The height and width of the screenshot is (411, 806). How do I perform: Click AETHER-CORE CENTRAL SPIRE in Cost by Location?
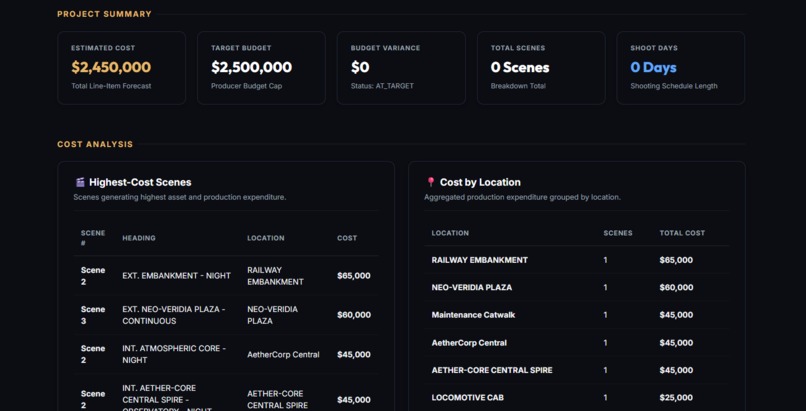click(492, 370)
